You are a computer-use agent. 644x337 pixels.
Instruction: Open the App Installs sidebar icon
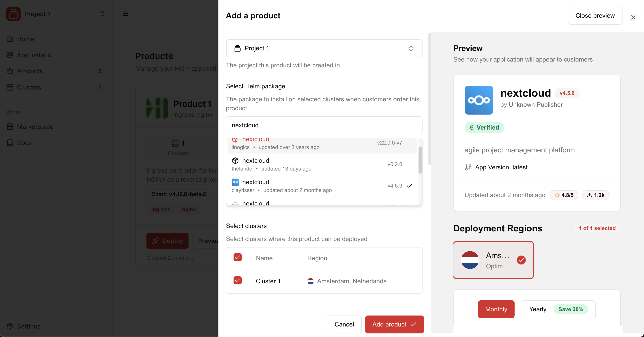(x=10, y=55)
